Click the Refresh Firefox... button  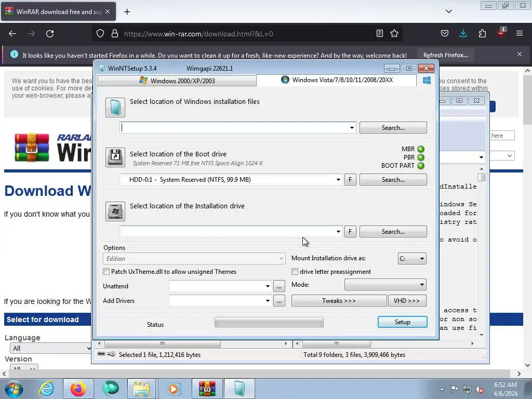pyautogui.click(x=445, y=55)
